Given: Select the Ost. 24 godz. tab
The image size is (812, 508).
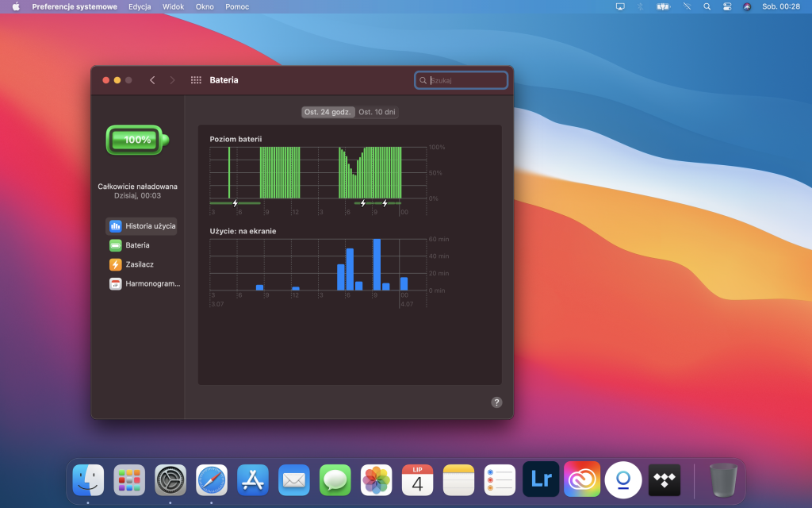Looking at the screenshot, I should click(327, 111).
